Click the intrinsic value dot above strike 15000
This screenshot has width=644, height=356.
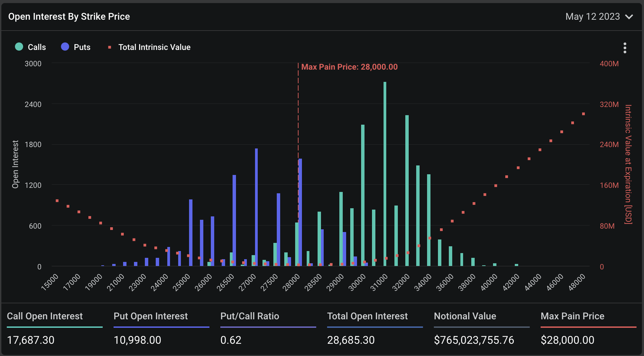pyautogui.click(x=56, y=200)
